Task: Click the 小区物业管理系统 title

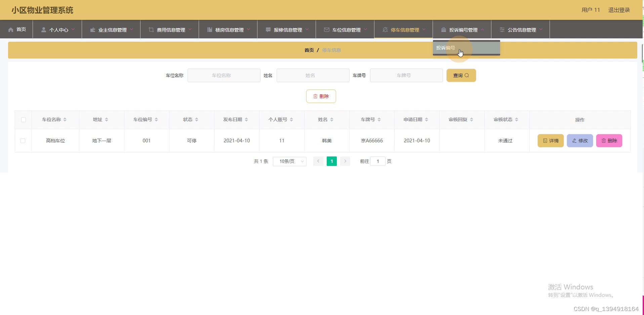Action: point(42,10)
